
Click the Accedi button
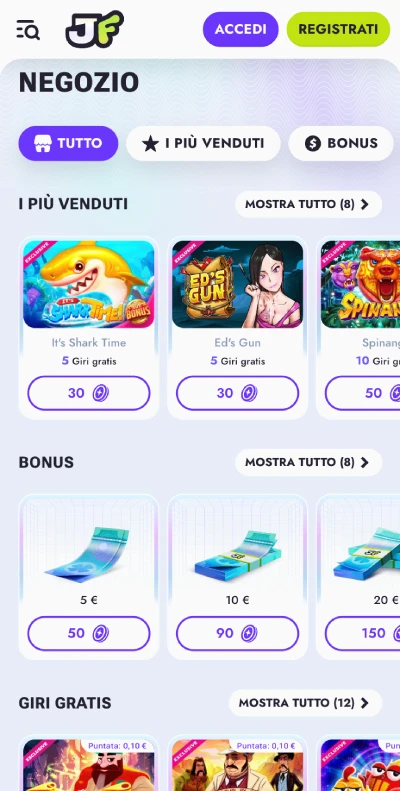coord(241,29)
